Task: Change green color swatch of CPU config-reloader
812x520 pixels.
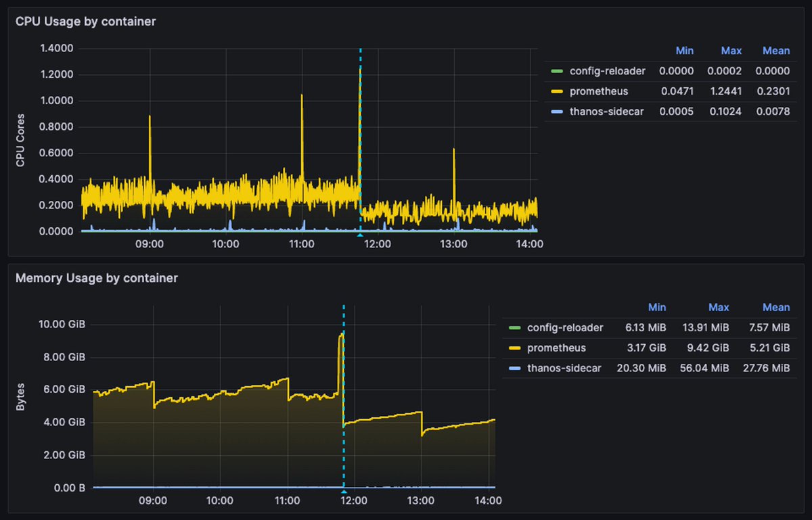Action: coord(557,71)
